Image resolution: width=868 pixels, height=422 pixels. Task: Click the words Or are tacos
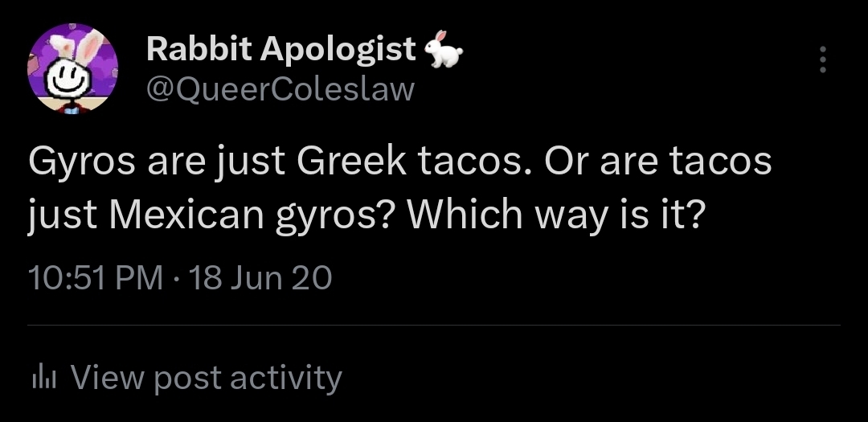tap(657, 161)
